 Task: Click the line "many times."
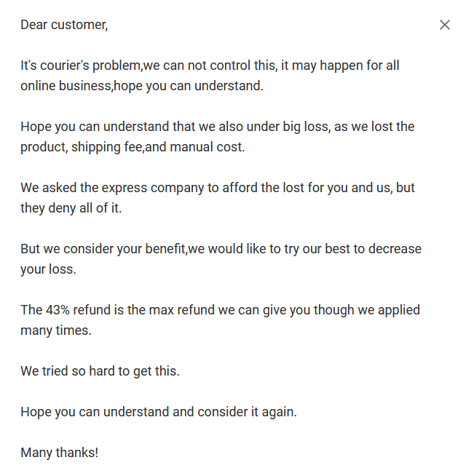click(x=55, y=330)
